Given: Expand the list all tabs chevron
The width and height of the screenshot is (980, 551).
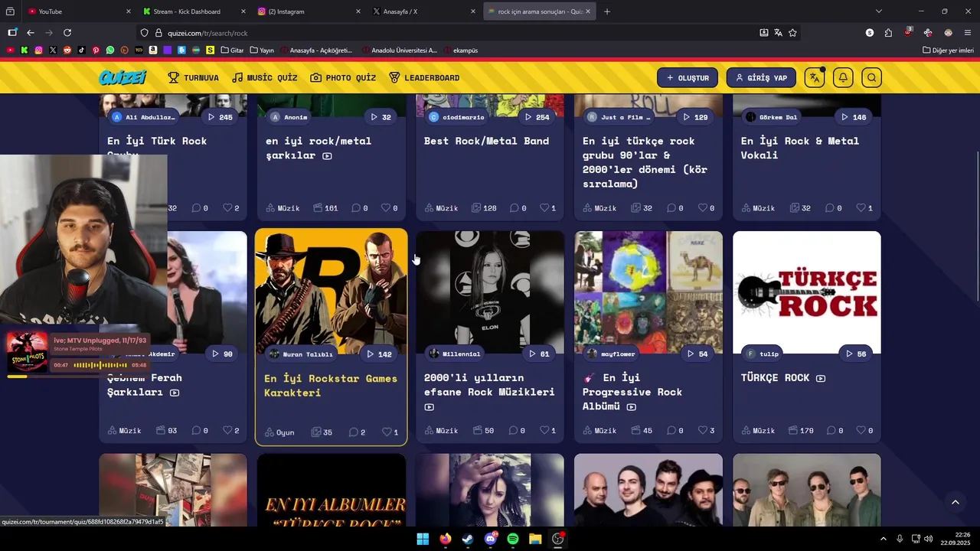Looking at the screenshot, I should coord(879,11).
